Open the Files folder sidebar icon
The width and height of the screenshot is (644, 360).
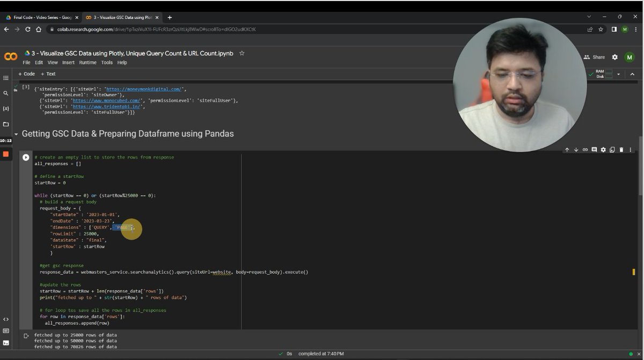point(6,124)
